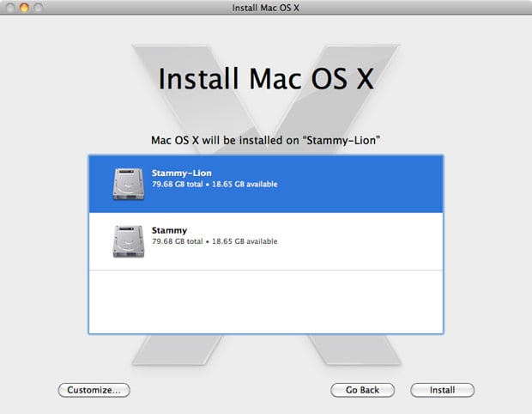The width and height of the screenshot is (532, 414).
Task: Click the "79.68 GB total" text under Stammy
Action: 177,241
